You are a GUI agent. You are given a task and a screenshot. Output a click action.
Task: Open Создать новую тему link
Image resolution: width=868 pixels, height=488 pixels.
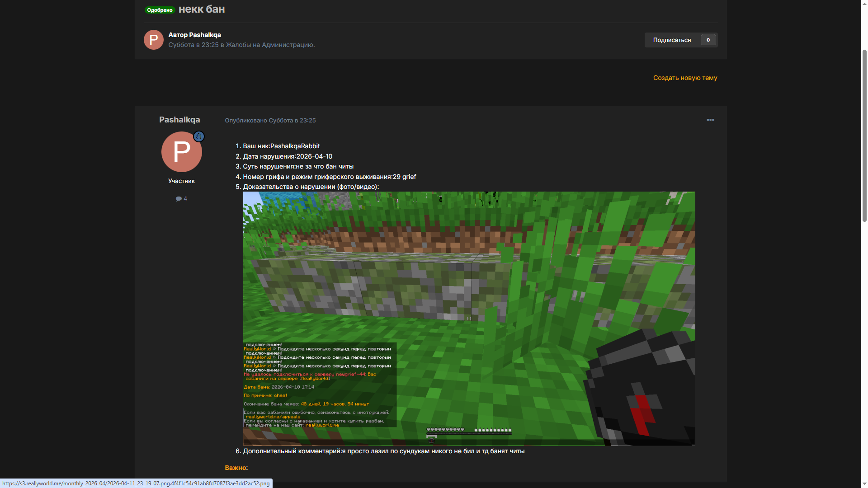point(685,78)
